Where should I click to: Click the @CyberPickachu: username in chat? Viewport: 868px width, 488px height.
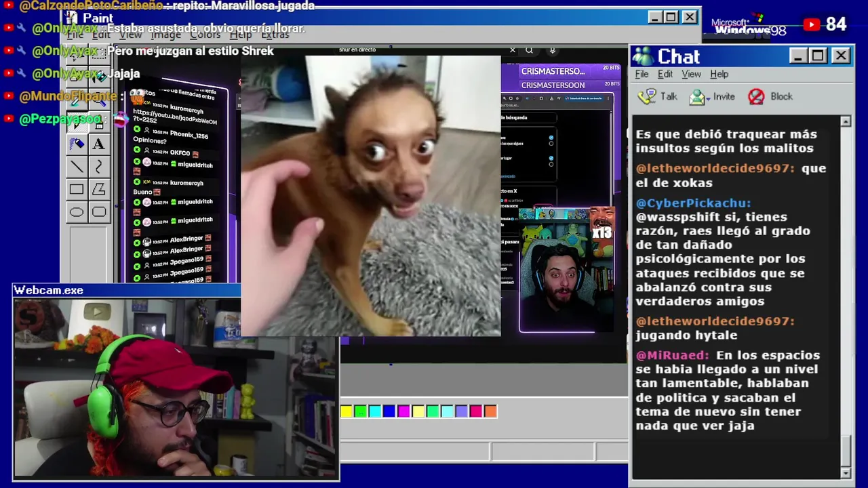693,203
